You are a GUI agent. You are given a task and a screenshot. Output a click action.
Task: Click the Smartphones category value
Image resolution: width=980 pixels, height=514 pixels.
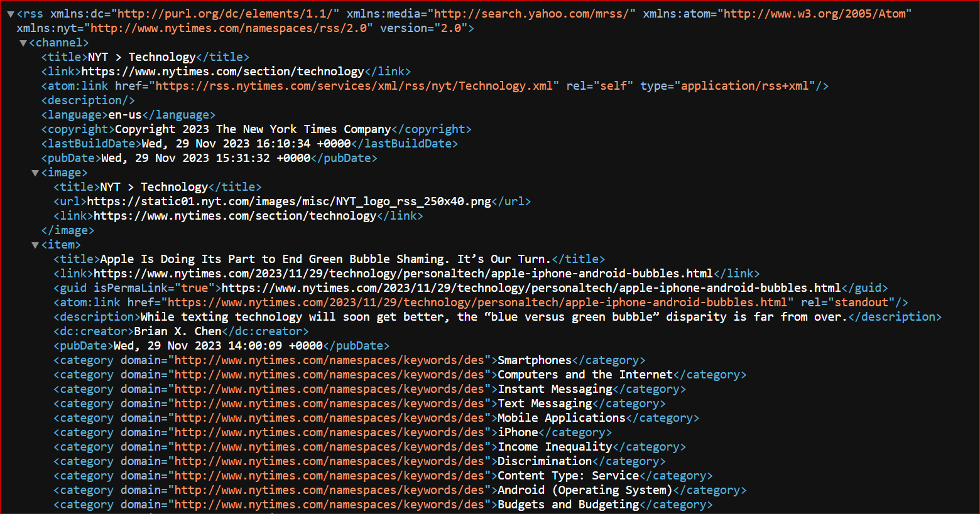[534, 360]
